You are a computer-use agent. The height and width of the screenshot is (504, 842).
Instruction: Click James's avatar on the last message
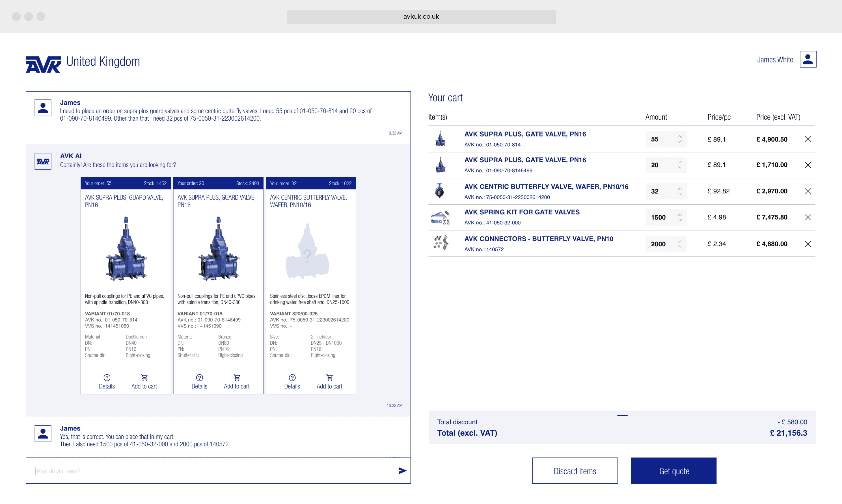pos(43,434)
